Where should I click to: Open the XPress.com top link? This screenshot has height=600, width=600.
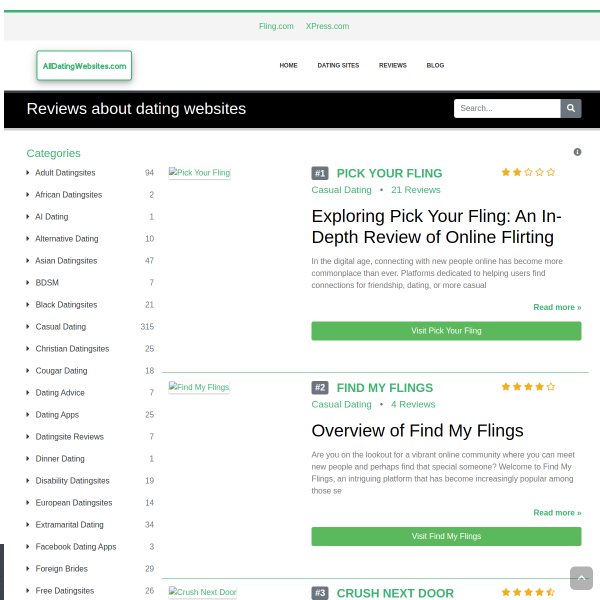click(327, 26)
